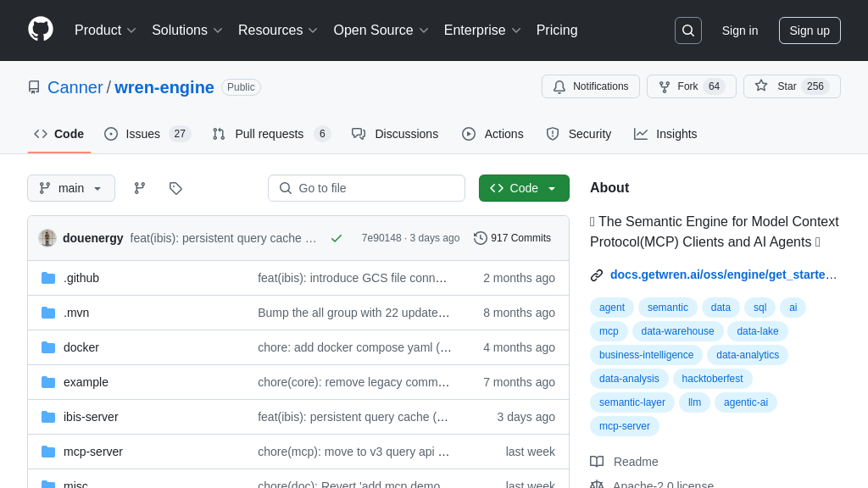This screenshot has width=868, height=488.
Task: Expand the Solutions menu
Action: [x=187, y=30]
